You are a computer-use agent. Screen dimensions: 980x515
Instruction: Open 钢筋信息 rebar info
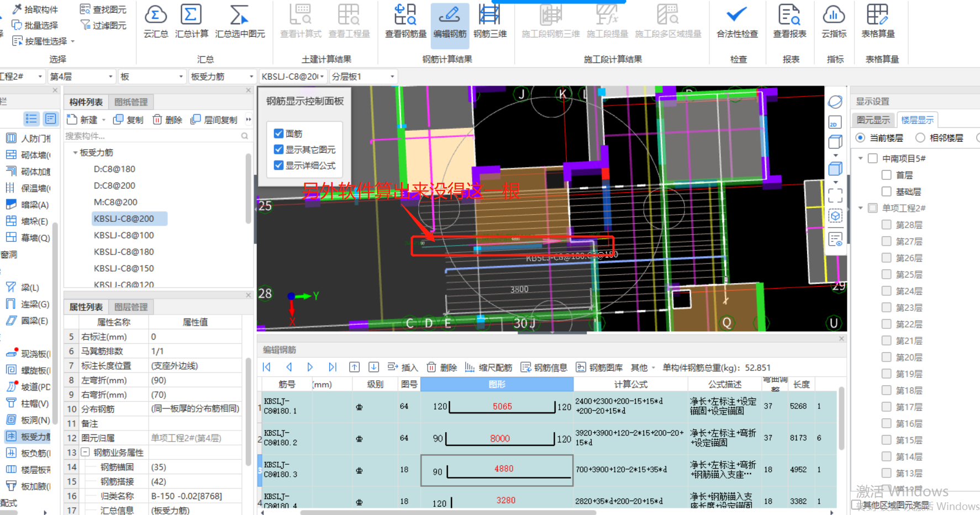click(544, 368)
